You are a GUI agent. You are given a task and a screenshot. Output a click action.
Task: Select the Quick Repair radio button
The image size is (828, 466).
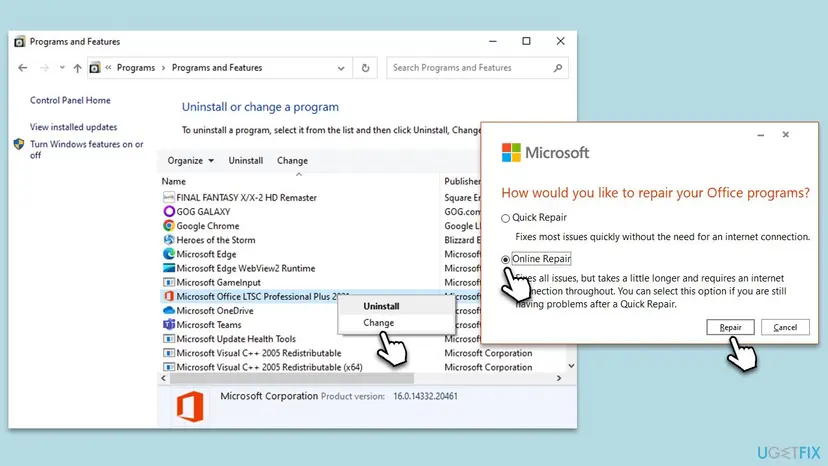505,218
